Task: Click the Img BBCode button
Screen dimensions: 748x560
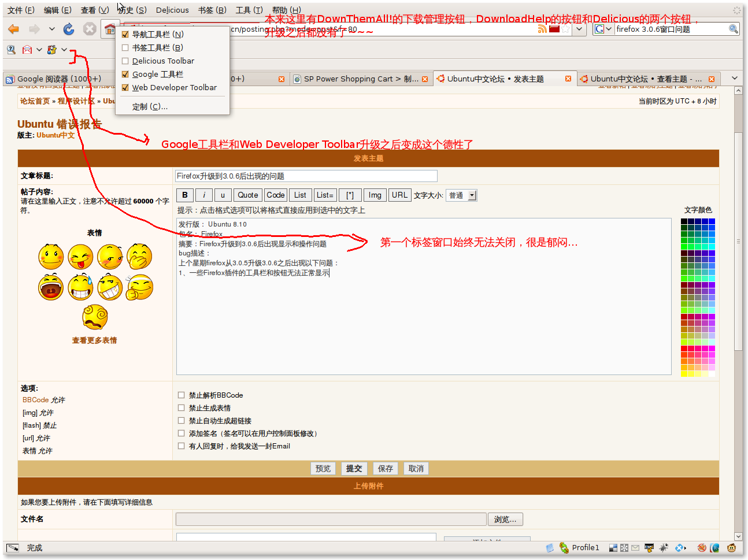Action: [375, 195]
